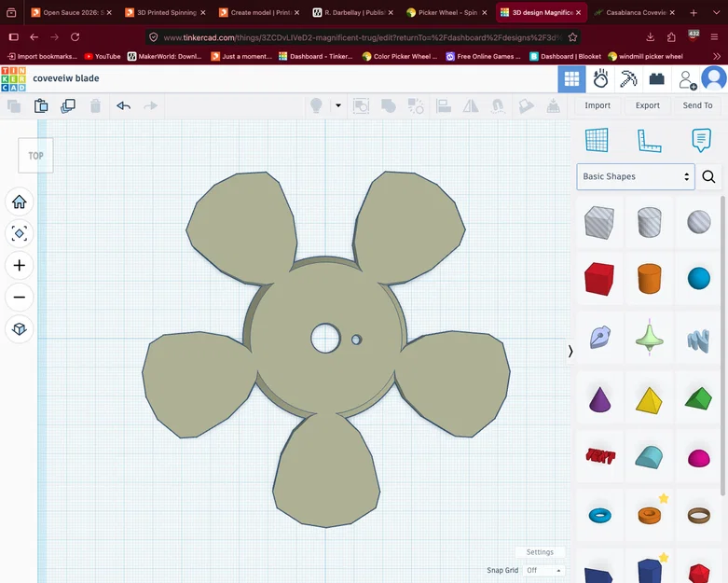728x583 pixels.
Task: Click the shapes search magnifier
Action: (x=708, y=176)
